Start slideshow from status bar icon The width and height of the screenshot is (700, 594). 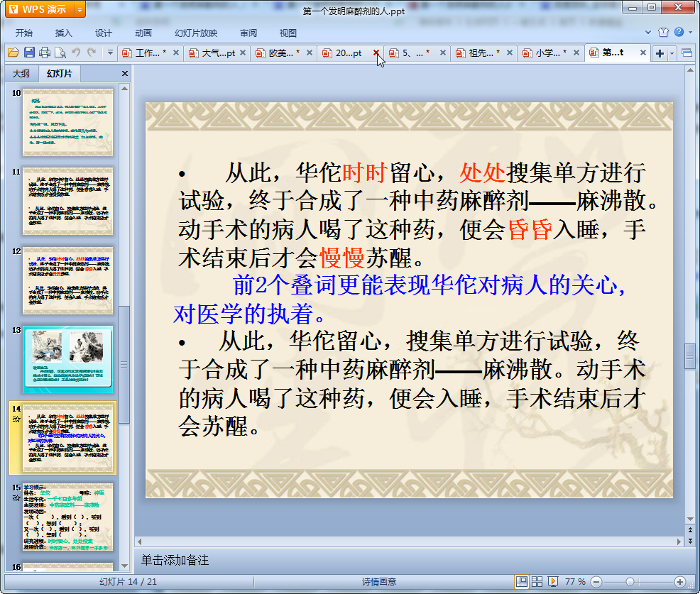552,581
